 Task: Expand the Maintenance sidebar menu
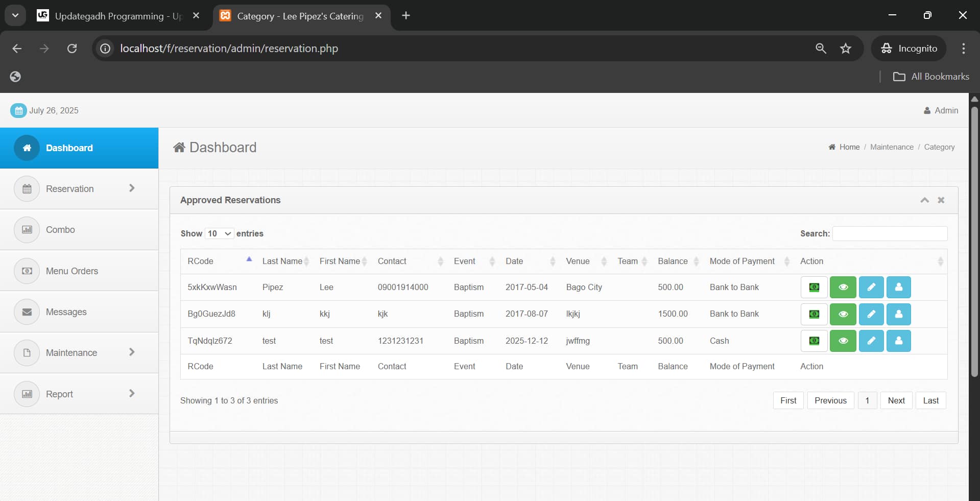click(79, 353)
